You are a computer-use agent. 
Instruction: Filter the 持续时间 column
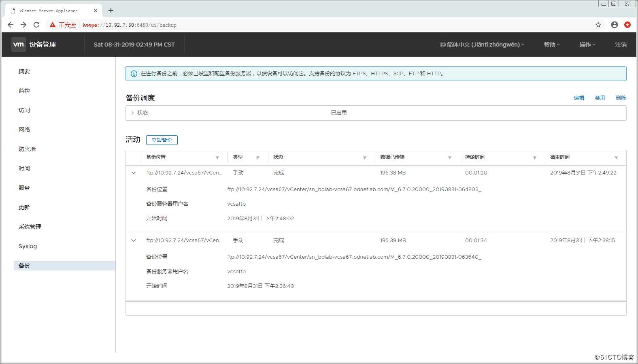535,158
